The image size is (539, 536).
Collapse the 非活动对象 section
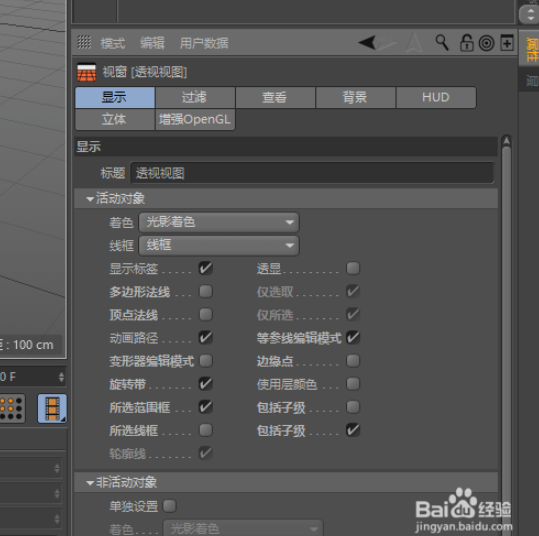click(x=90, y=483)
